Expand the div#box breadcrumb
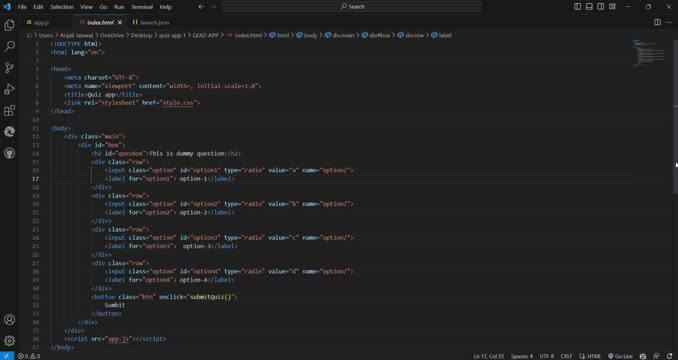 pos(376,35)
